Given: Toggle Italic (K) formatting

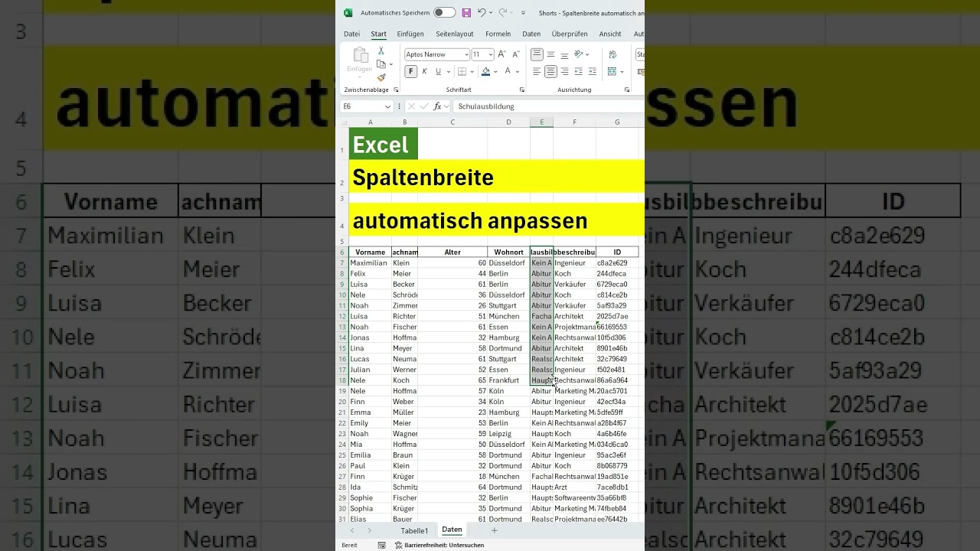Looking at the screenshot, I should click(x=424, y=71).
